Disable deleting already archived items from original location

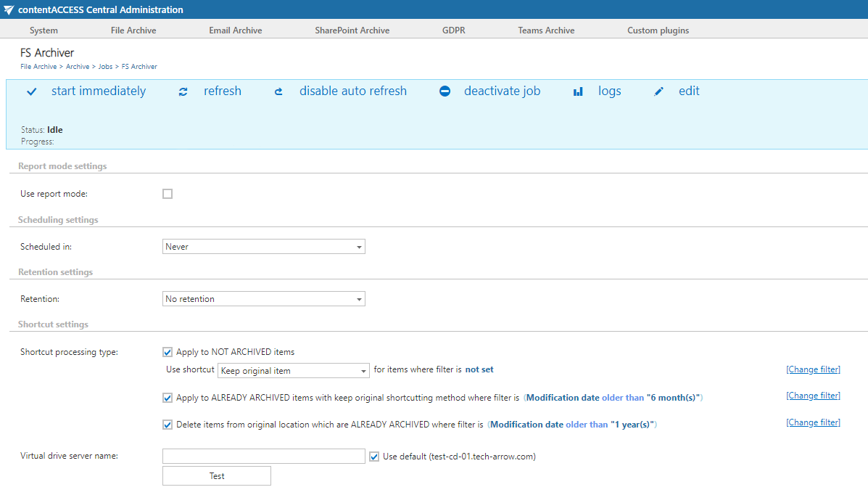click(x=167, y=424)
